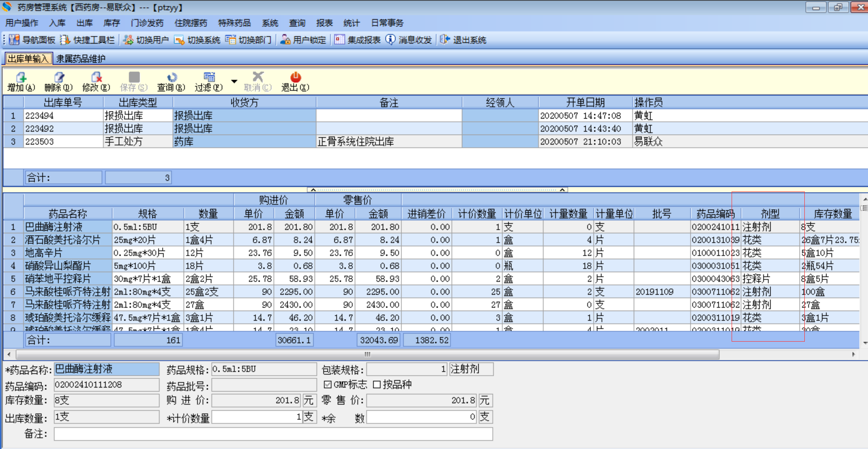868x449 pixels.
Task: Click the 切换用户 switch user icon
Action: (x=128, y=40)
